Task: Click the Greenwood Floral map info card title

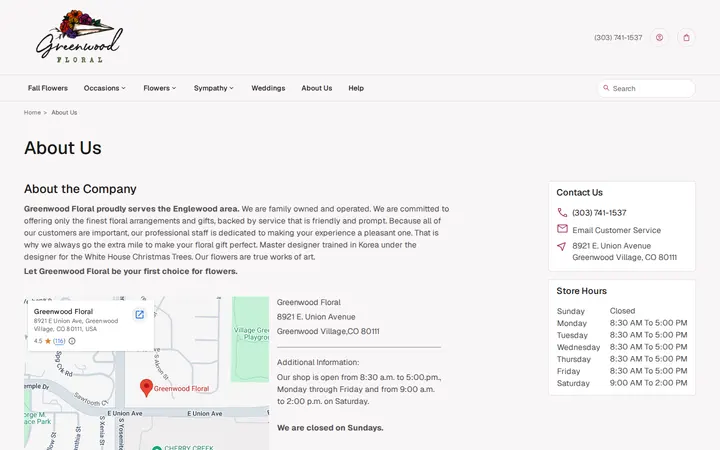Action: [63, 311]
